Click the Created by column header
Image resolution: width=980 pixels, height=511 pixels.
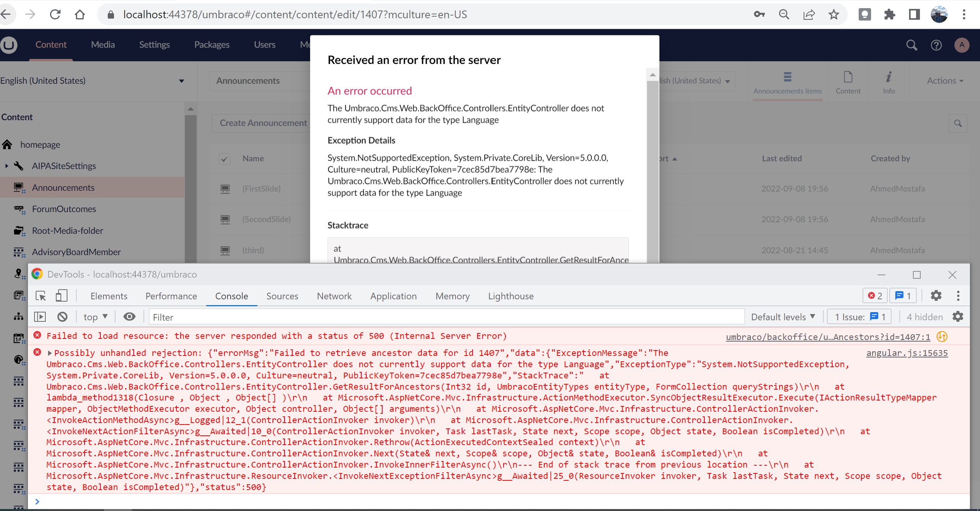890,158
